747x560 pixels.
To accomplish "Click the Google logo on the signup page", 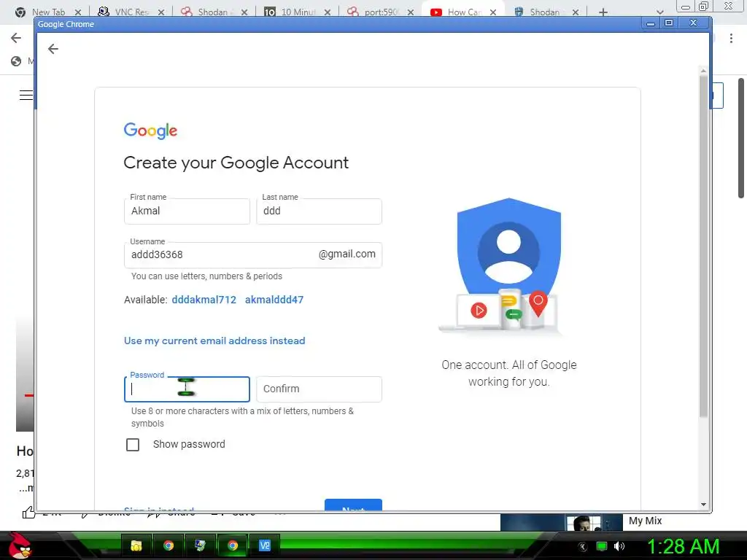I will (x=150, y=131).
